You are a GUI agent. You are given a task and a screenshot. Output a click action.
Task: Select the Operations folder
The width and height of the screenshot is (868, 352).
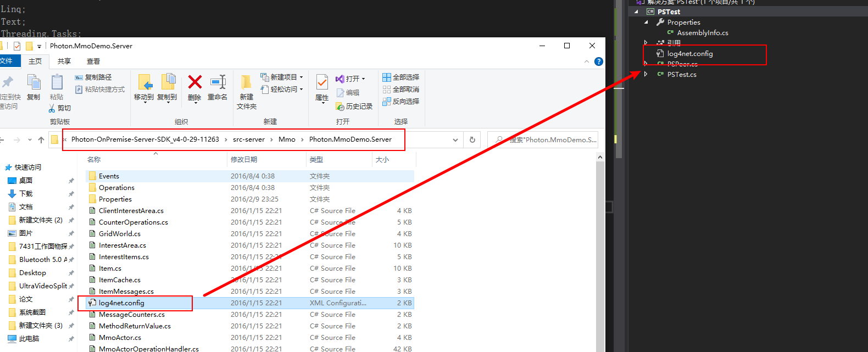pyautogui.click(x=250, y=188)
